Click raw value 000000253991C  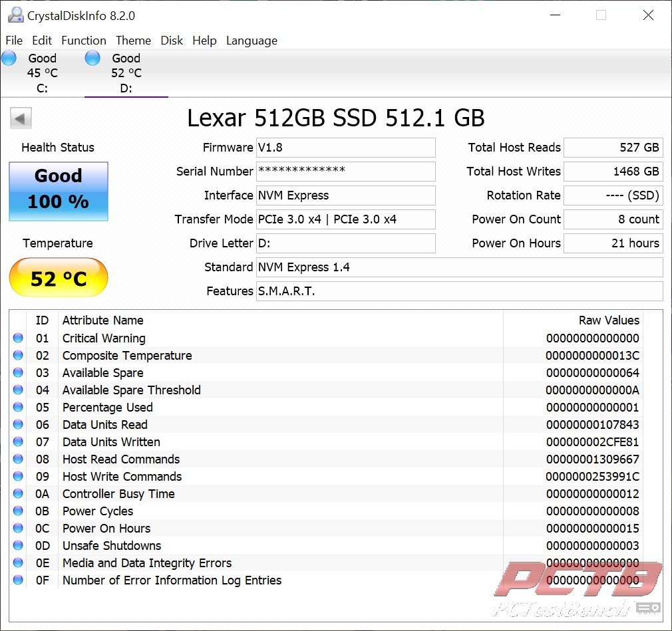click(592, 476)
